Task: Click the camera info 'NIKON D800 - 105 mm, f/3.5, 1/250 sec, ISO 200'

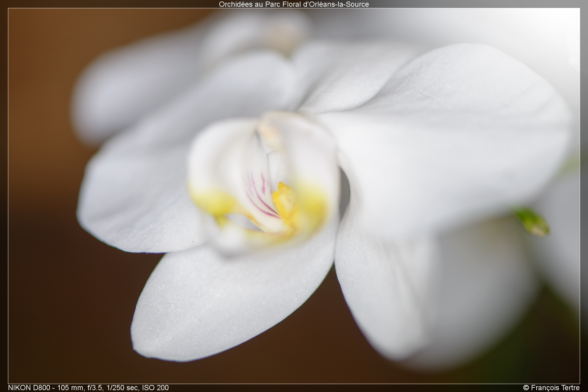Action: pos(88,388)
